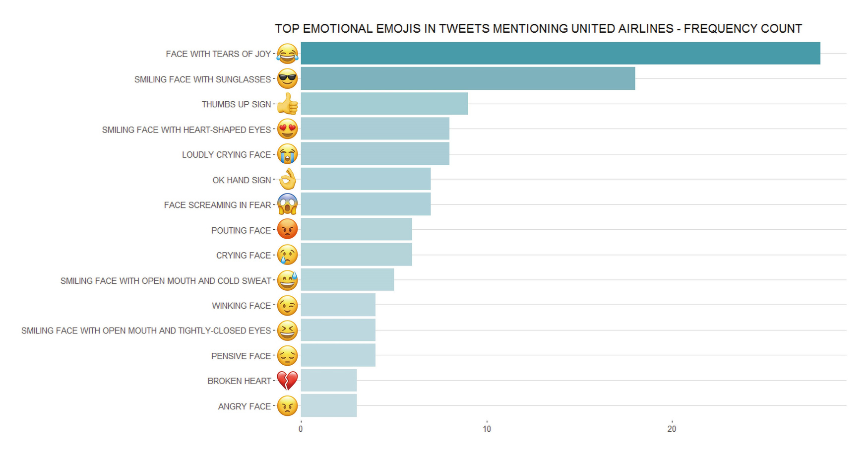The height and width of the screenshot is (463, 868).
Task: Select the chart title text
Action: coord(538,29)
